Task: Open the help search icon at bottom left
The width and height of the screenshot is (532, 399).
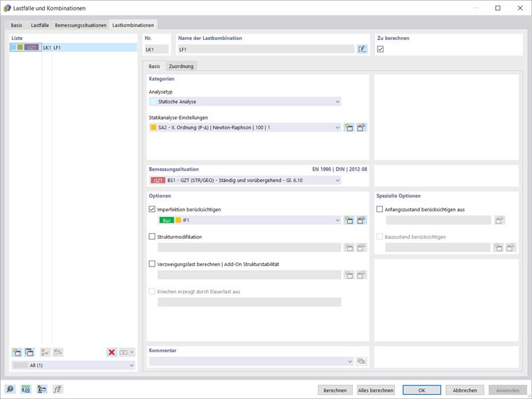Action: pyautogui.click(x=10, y=389)
